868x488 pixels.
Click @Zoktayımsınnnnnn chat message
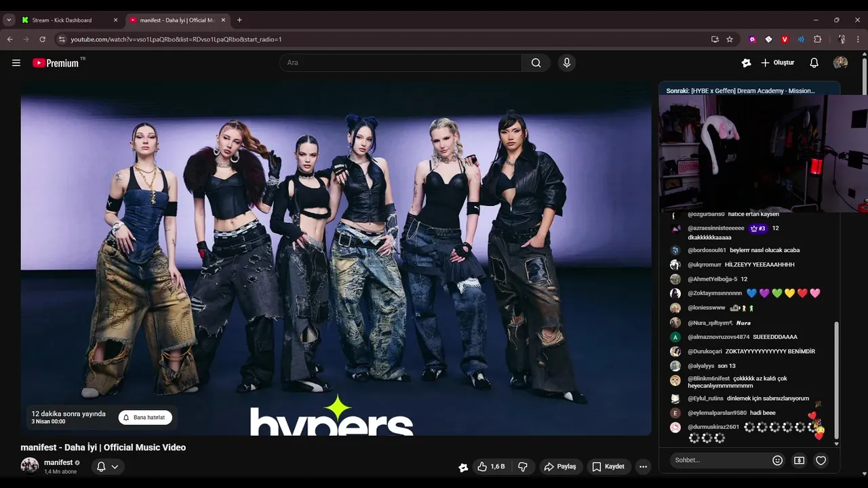pyautogui.click(x=754, y=293)
